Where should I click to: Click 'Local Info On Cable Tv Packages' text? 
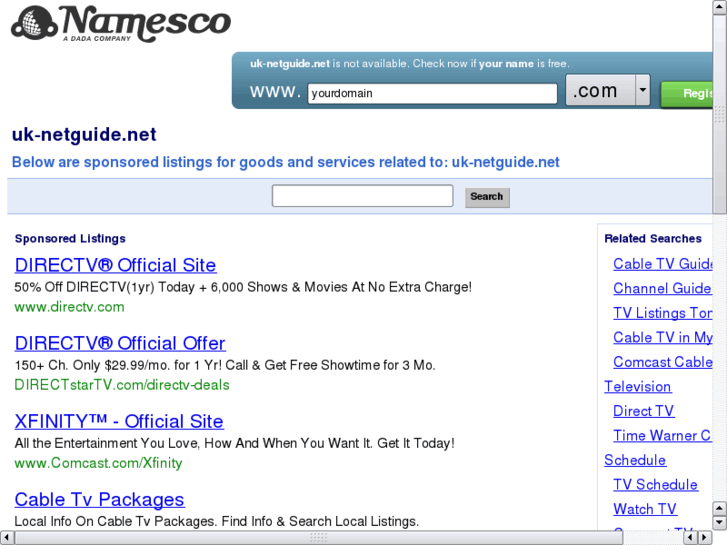pyautogui.click(x=217, y=521)
